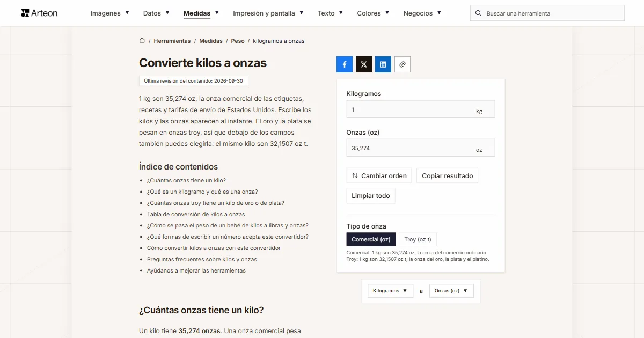Go to home via breadcrumb house icon
The image size is (644, 338).
point(142,41)
